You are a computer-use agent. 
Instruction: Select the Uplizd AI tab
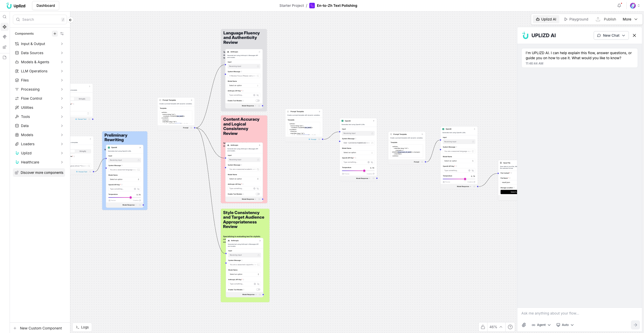pyautogui.click(x=546, y=19)
